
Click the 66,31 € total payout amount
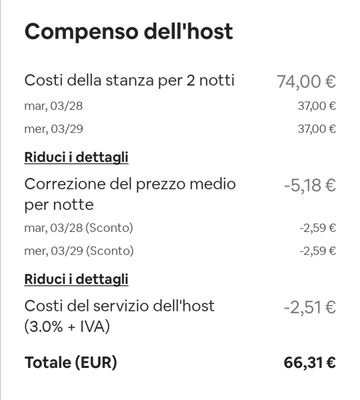pos(310,363)
